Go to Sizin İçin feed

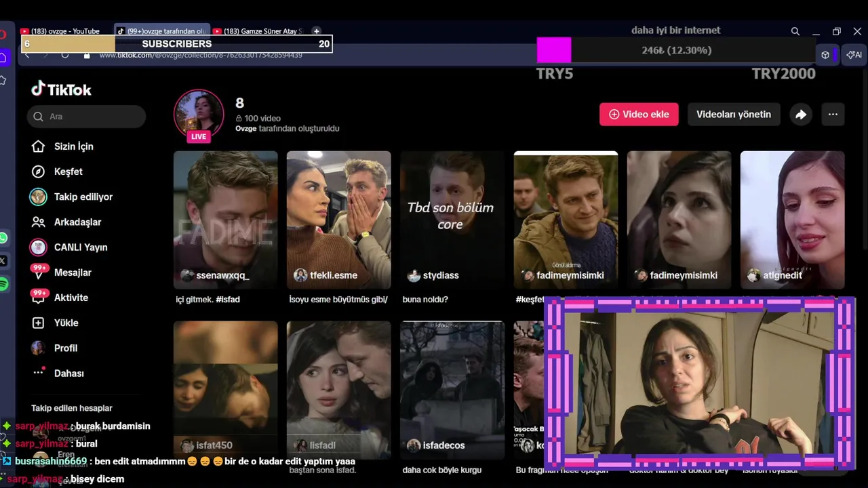(x=62, y=146)
